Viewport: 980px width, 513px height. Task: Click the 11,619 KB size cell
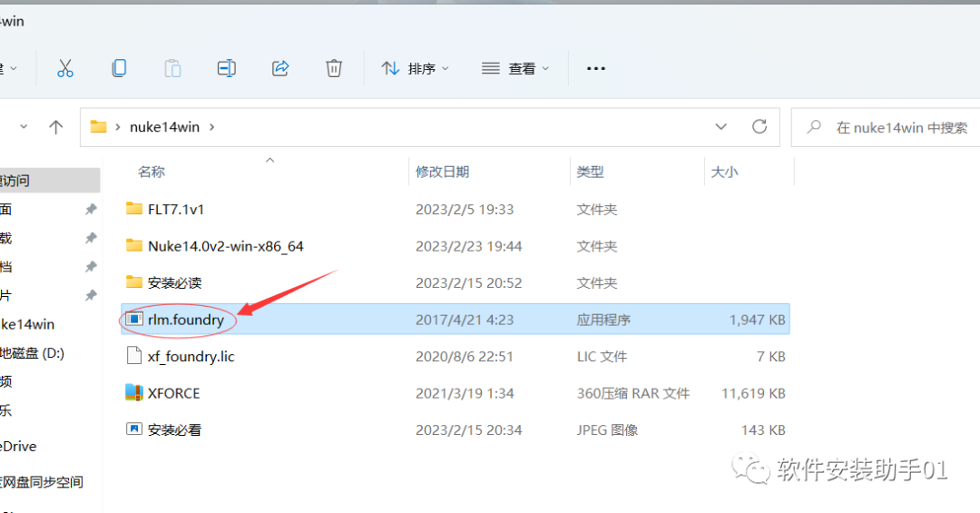point(753,393)
